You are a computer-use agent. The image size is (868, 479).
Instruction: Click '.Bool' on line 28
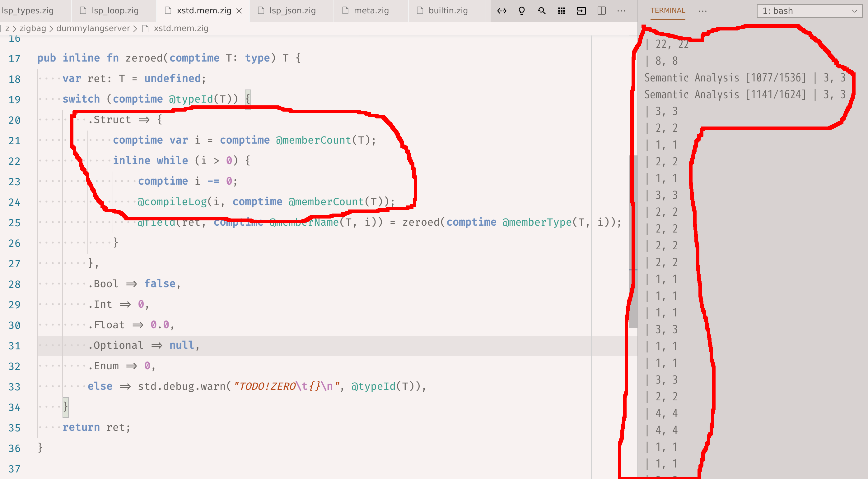point(103,284)
